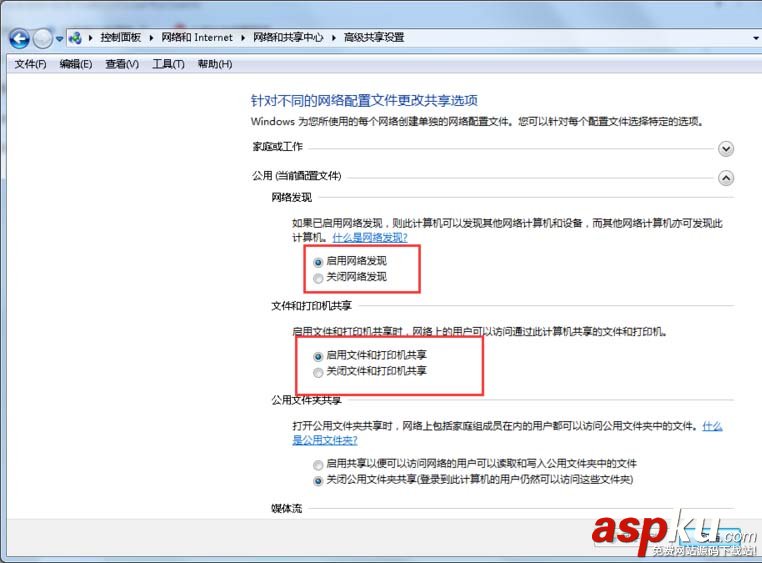Viewport: 762px width, 563px height.
Task: Open breadcrumb arrow after 网络和共享中心
Action: point(334,37)
